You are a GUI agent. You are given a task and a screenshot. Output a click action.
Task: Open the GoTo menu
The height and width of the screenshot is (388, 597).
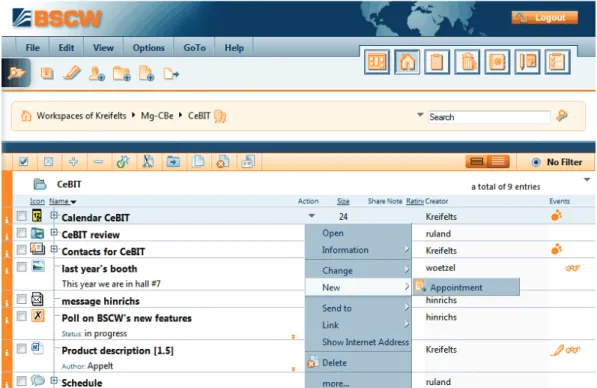pyautogui.click(x=194, y=48)
